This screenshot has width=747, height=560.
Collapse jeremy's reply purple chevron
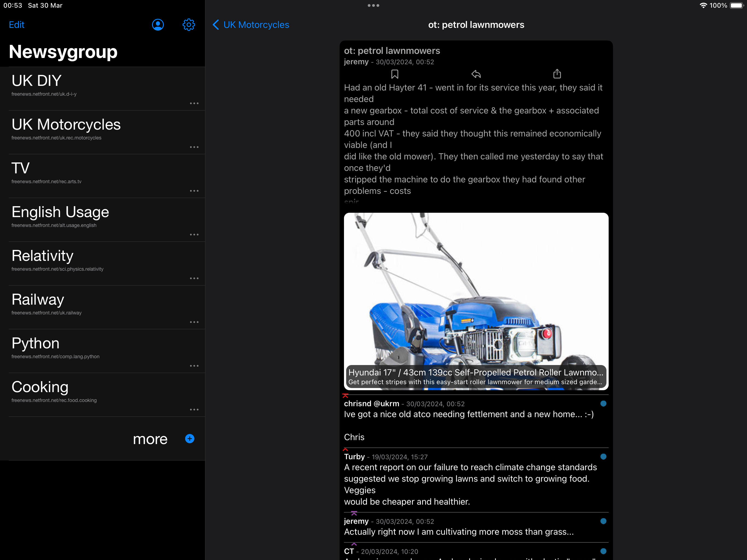(354, 514)
